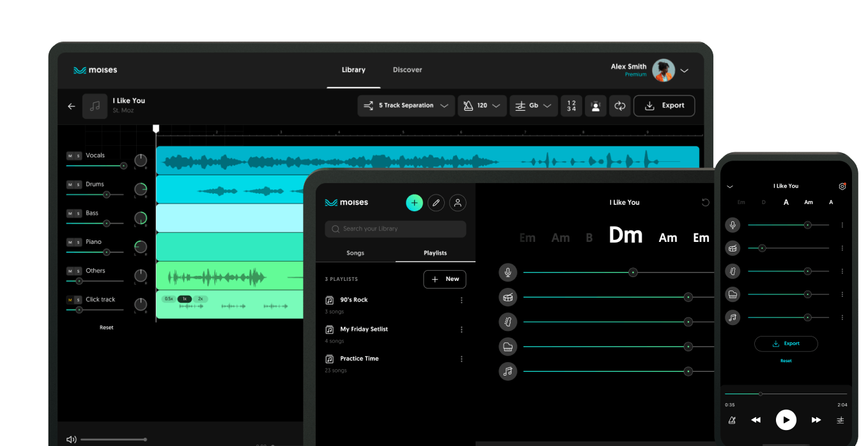Go back using the arrow beside I Like You
Image resolution: width=868 pixels, height=446 pixels.
pyautogui.click(x=72, y=106)
